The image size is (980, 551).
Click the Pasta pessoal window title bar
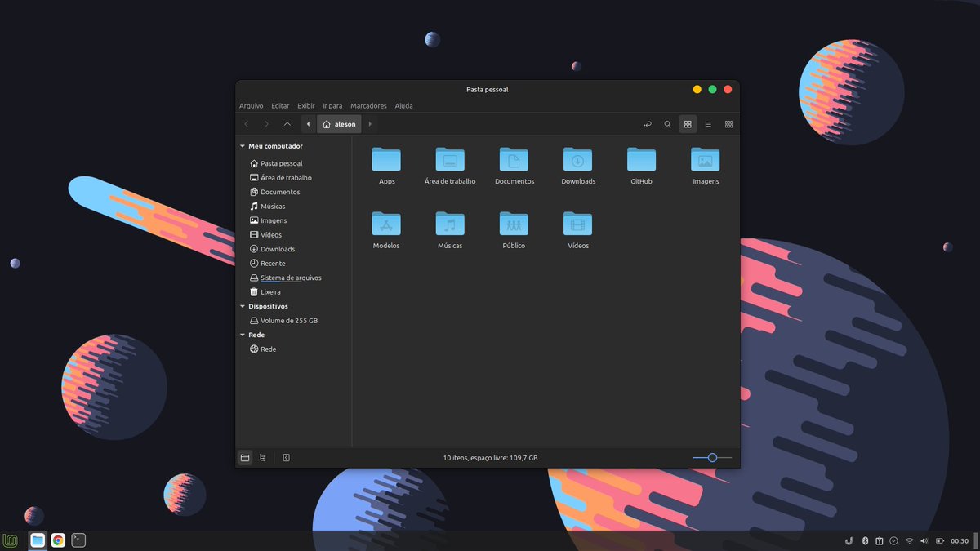[487, 89]
